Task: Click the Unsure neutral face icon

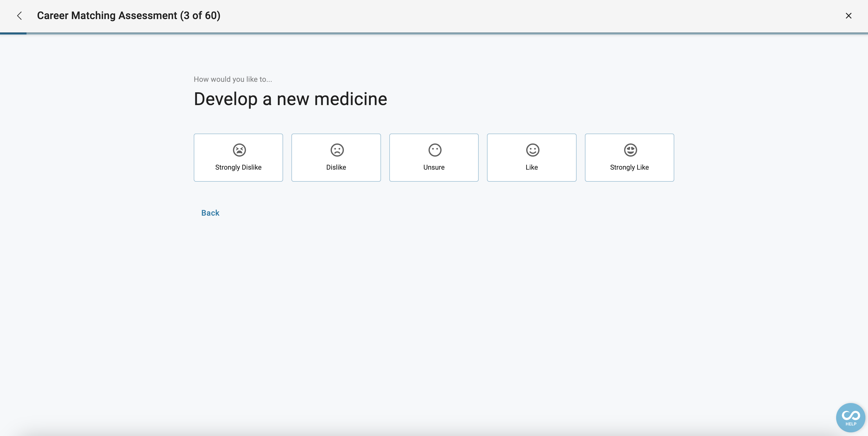Action: pos(435,150)
